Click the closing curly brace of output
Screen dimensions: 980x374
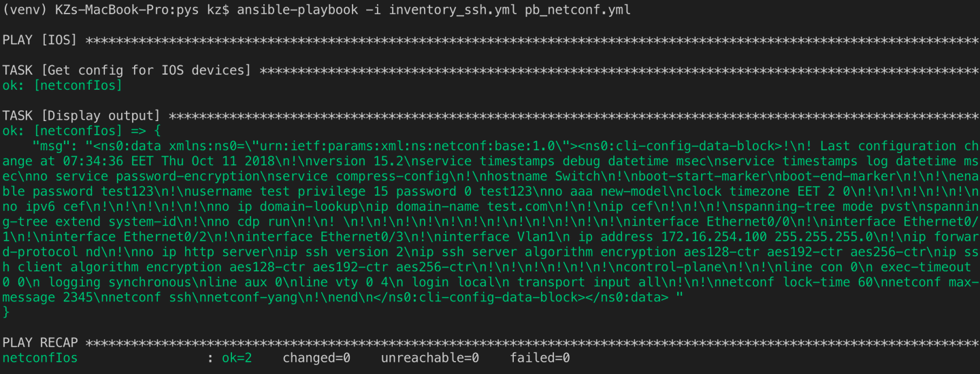(x=6, y=312)
